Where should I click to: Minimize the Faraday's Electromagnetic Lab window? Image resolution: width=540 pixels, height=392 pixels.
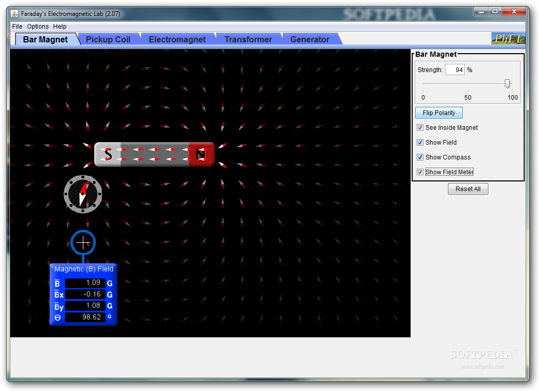481,12
